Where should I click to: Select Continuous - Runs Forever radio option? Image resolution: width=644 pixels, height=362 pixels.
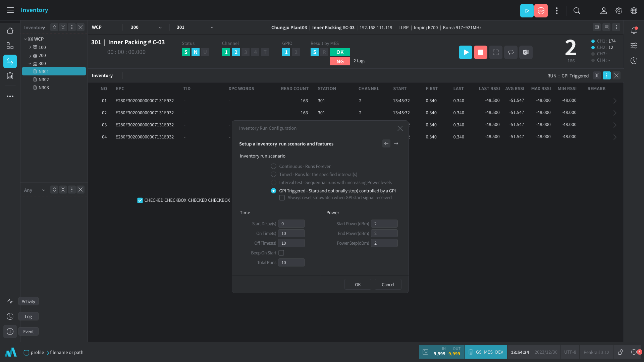click(273, 166)
